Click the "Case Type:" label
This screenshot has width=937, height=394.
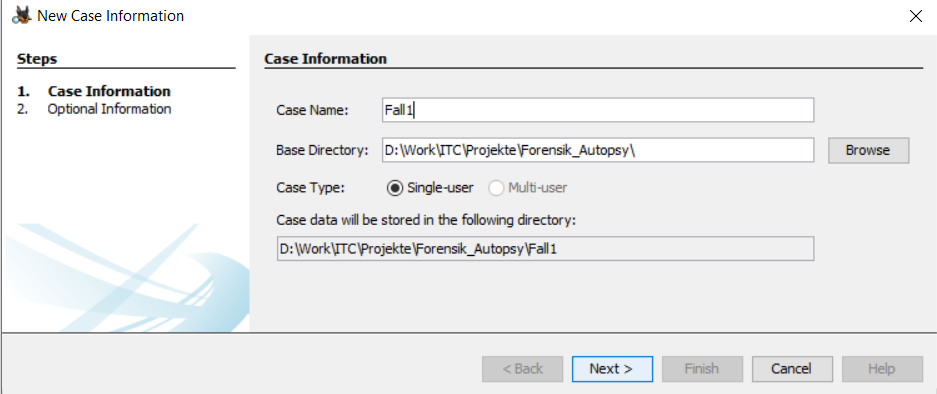(x=311, y=188)
